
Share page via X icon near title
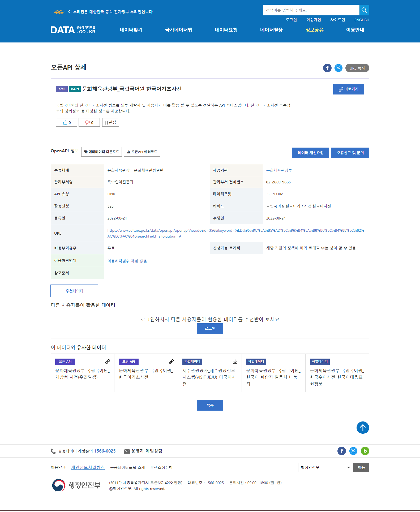coord(338,68)
